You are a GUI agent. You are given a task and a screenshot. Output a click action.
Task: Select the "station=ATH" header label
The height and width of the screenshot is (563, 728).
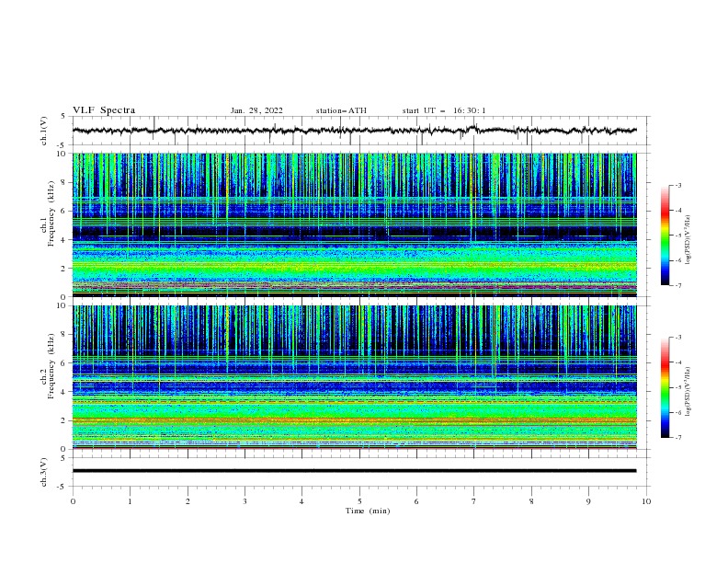(341, 110)
